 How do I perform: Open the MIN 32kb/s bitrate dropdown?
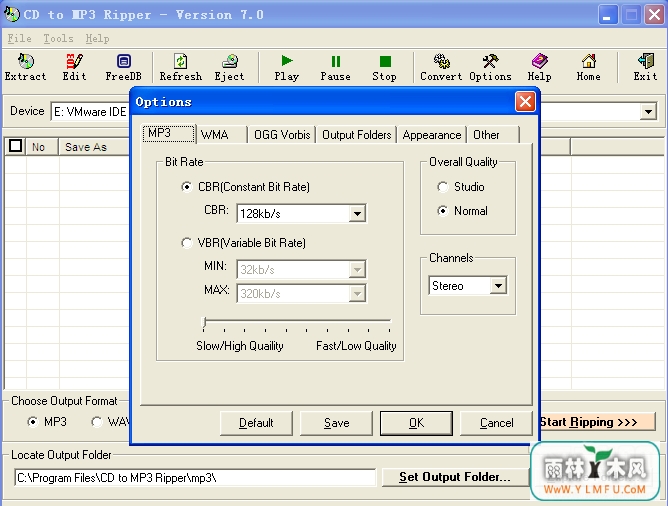pyautogui.click(x=357, y=270)
